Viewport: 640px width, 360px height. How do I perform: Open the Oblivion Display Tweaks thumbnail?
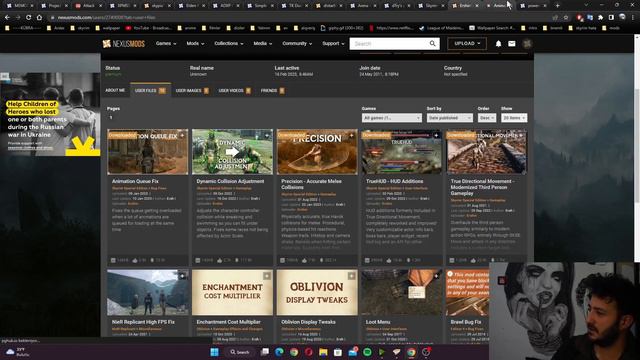[317, 292]
